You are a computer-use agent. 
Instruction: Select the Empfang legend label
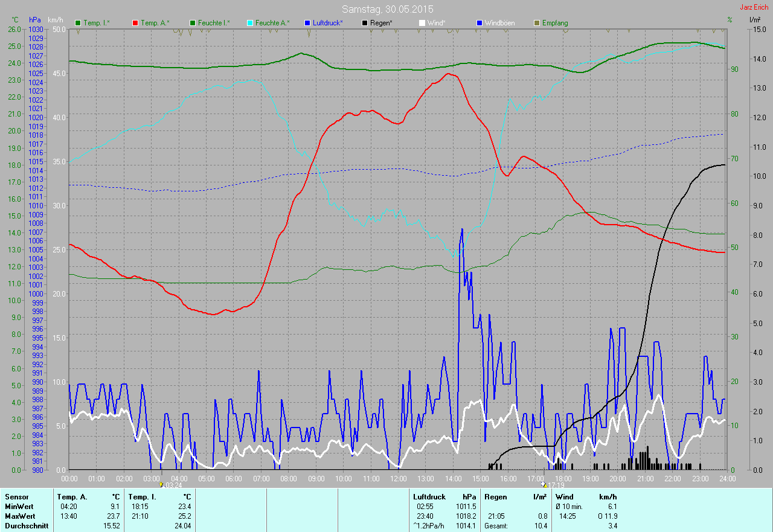point(555,23)
